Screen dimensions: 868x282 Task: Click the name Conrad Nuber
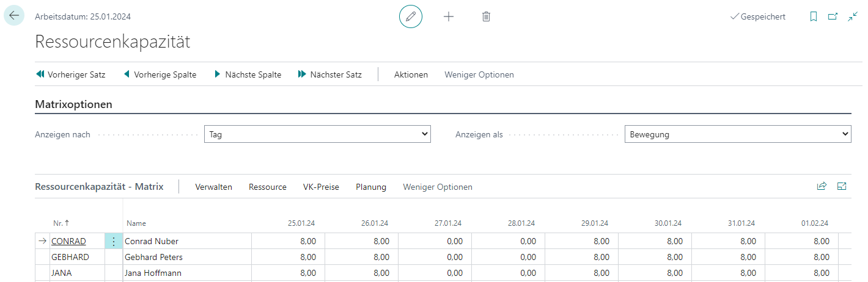(152, 241)
